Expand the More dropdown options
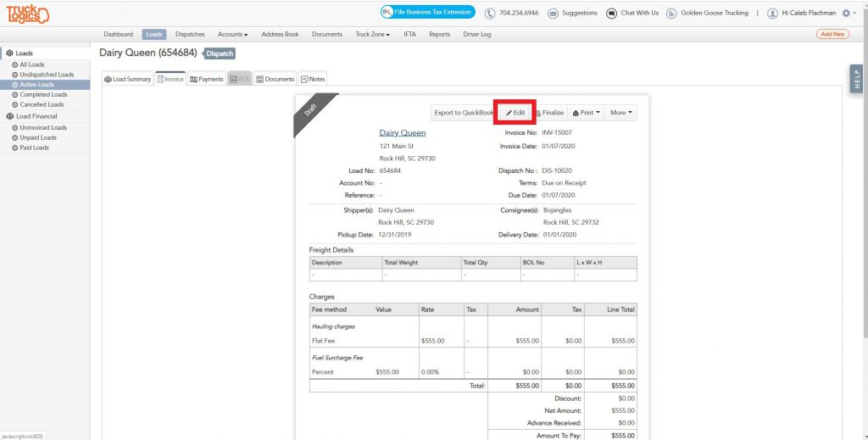 pyautogui.click(x=630, y=113)
